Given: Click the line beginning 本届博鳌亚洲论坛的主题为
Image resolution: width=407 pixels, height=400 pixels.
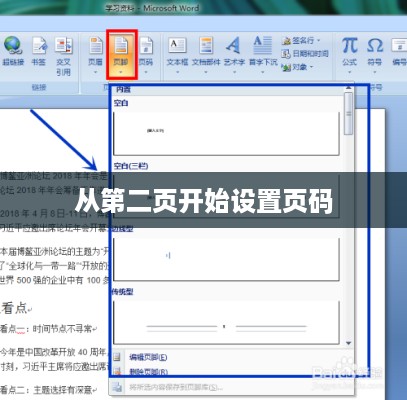Looking at the screenshot, I should click(55, 252).
